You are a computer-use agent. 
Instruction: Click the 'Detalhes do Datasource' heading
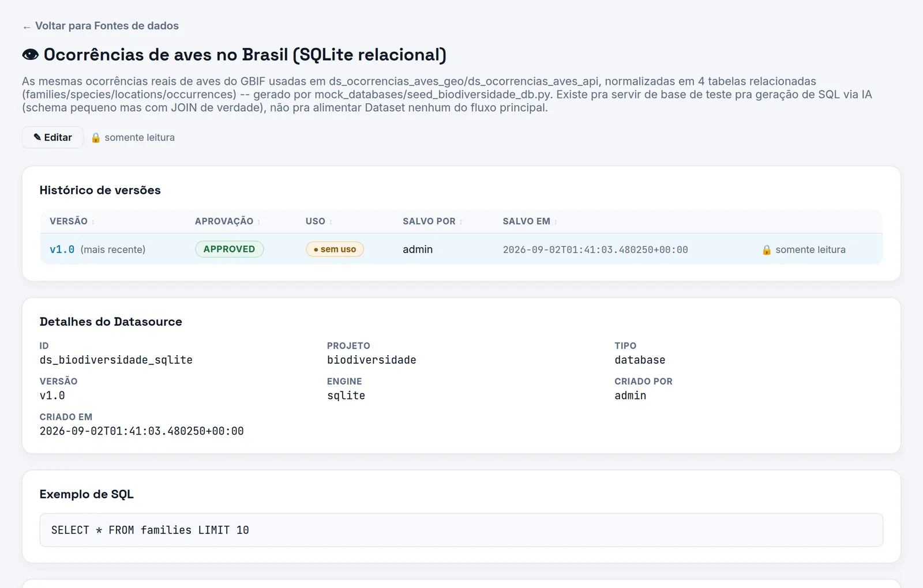(111, 322)
